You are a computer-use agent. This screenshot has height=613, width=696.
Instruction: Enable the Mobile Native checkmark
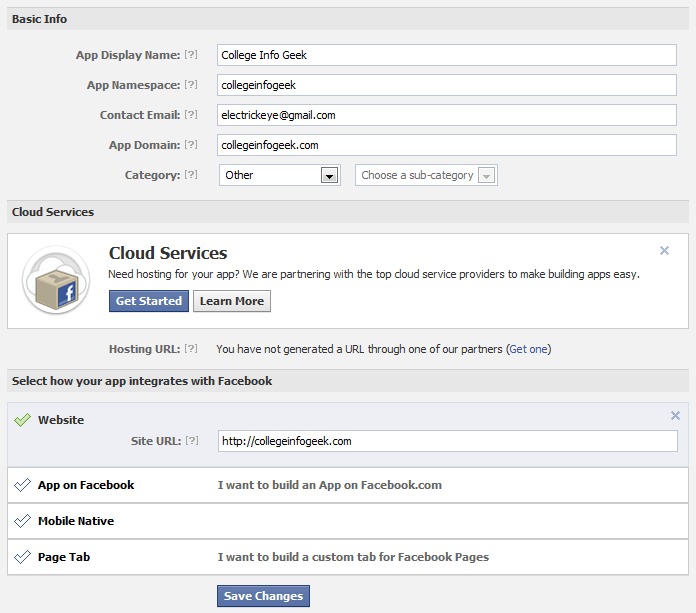click(x=22, y=521)
